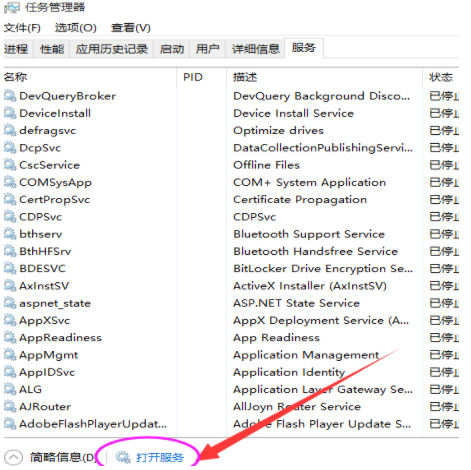Click the AJRouter service gear icon
The width and height of the screenshot is (471, 470).
click(10, 407)
